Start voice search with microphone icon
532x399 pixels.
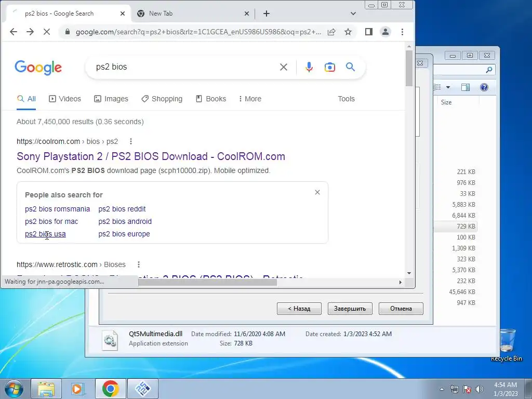click(x=309, y=67)
